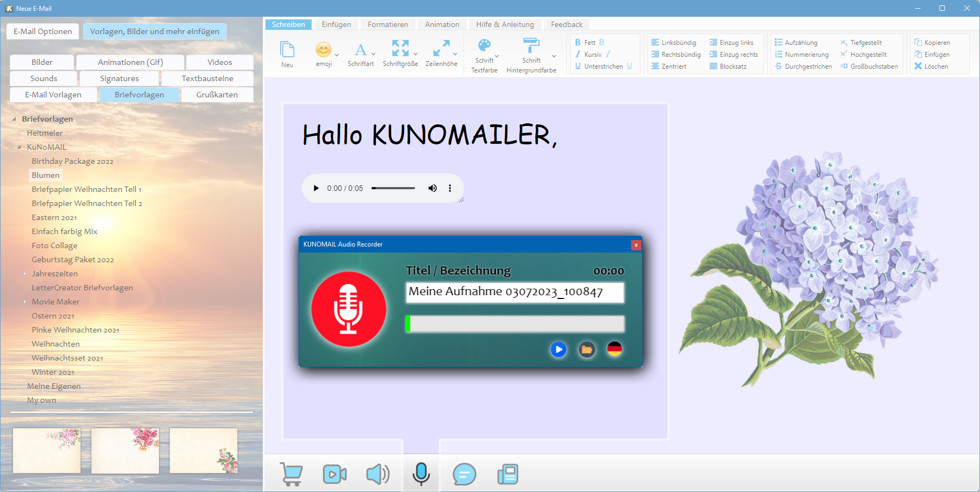This screenshot has height=492, width=980.
Task: Switch to the Animation ribbon tab
Action: tap(442, 24)
